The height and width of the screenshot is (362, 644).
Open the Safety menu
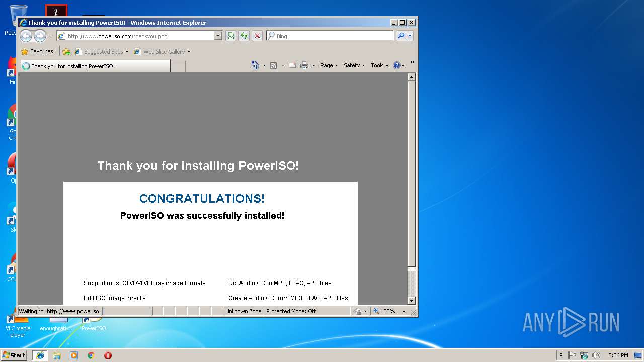coord(354,65)
